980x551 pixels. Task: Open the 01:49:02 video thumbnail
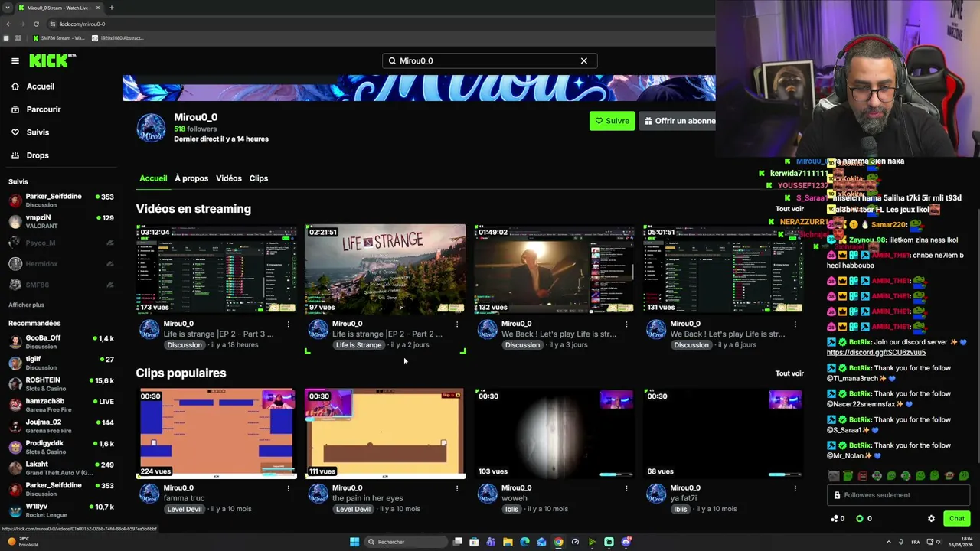click(554, 269)
